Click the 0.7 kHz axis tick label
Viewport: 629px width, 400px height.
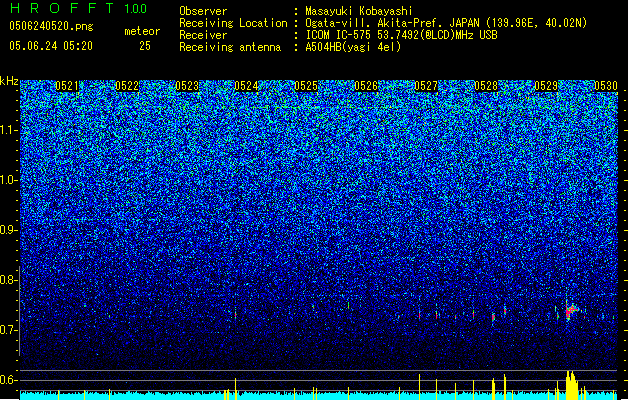[x=8, y=330]
